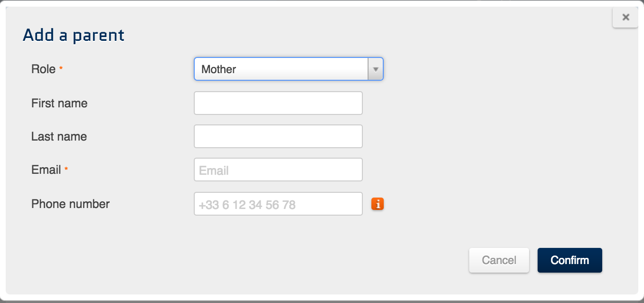
Task: Click the Email field label
Action: pos(46,170)
